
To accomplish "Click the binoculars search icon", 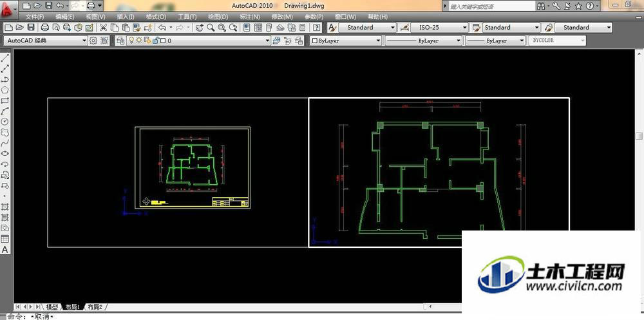I will pyautogui.click(x=542, y=6).
